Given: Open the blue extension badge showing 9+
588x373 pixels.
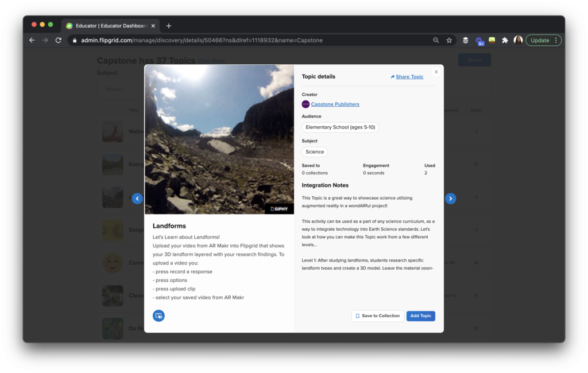Looking at the screenshot, I should pos(479,40).
